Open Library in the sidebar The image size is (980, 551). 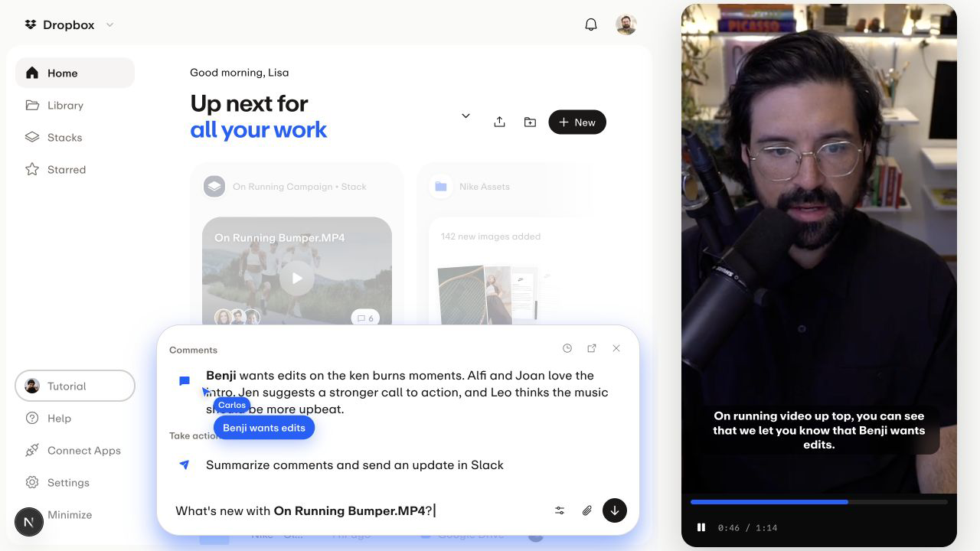coord(75,105)
